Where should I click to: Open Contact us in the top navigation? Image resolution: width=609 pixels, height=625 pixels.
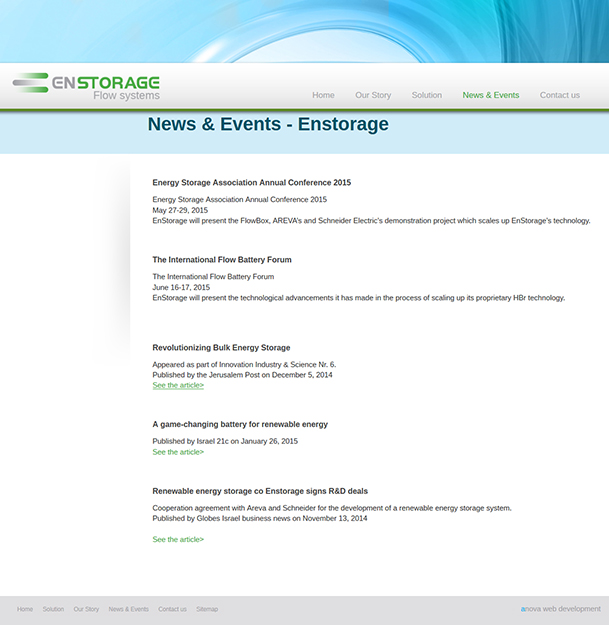click(x=559, y=95)
